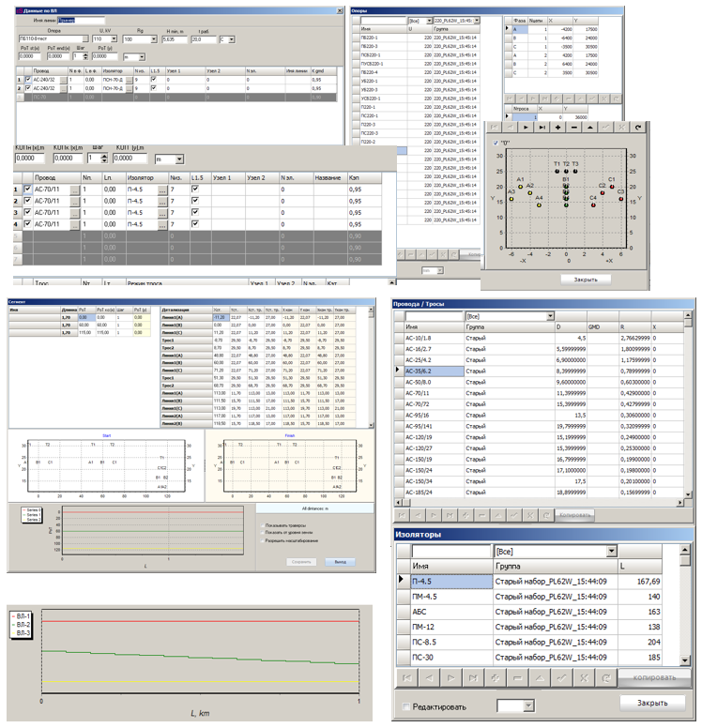Toggle the Y0 checkbox above tower chart
The height and width of the screenshot is (728, 702).
[496, 143]
